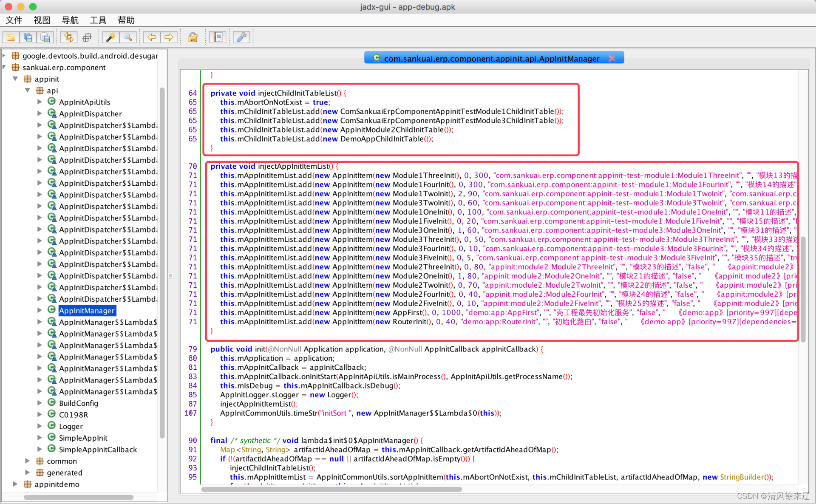Click the Open file folder icon
Screen dimensions: 816x504
pyautogui.click(x=11, y=37)
